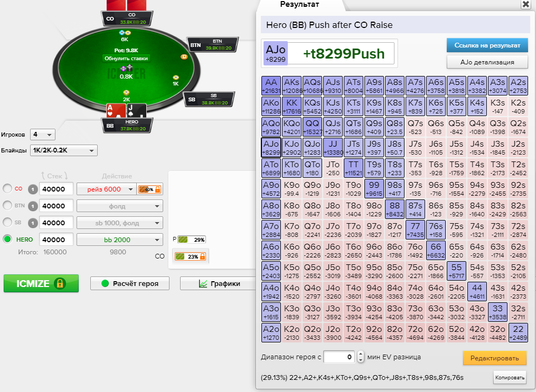Click the hero push P 29% range bar

tap(191, 240)
